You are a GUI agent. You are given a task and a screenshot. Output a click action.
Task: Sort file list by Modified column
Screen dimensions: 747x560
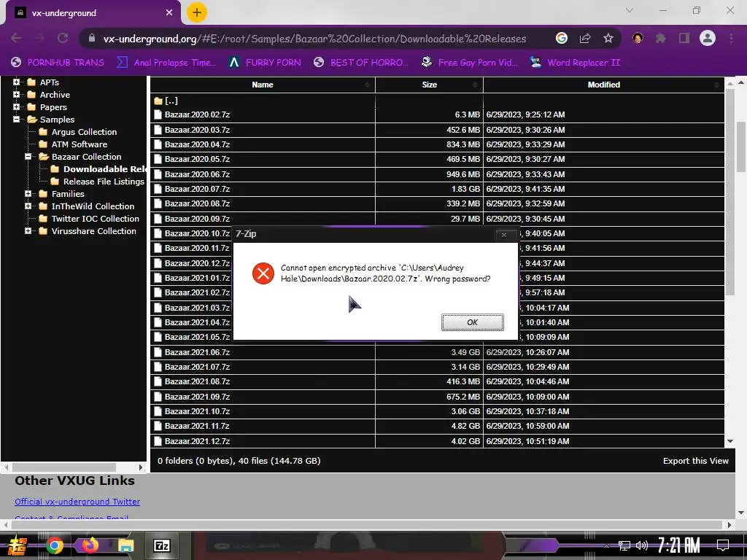603,85
